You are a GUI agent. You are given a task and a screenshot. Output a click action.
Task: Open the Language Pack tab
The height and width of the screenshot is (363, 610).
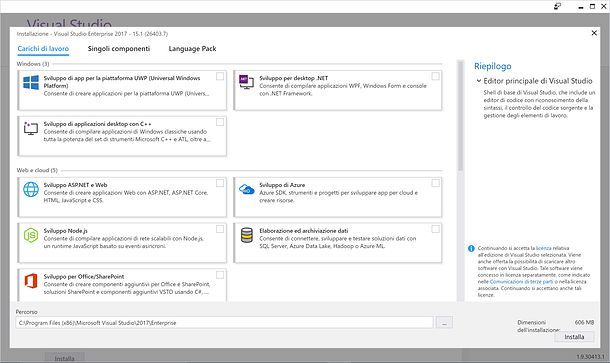click(192, 49)
